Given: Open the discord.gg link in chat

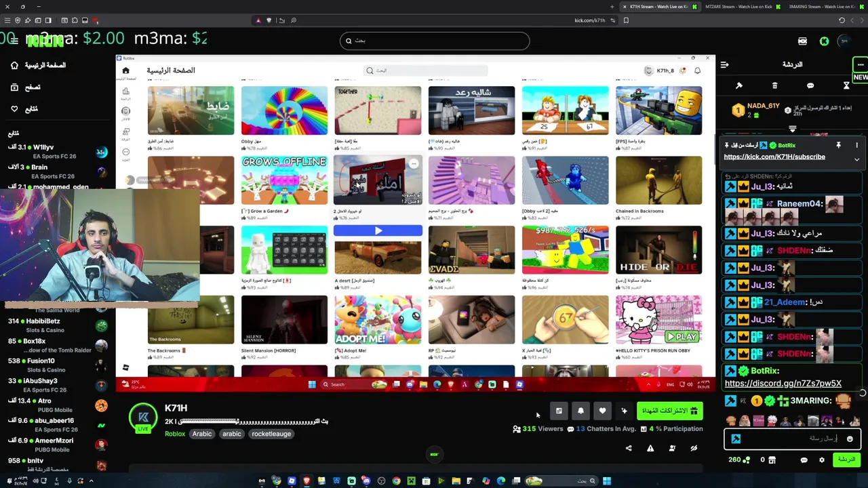Looking at the screenshot, I should coord(783,384).
